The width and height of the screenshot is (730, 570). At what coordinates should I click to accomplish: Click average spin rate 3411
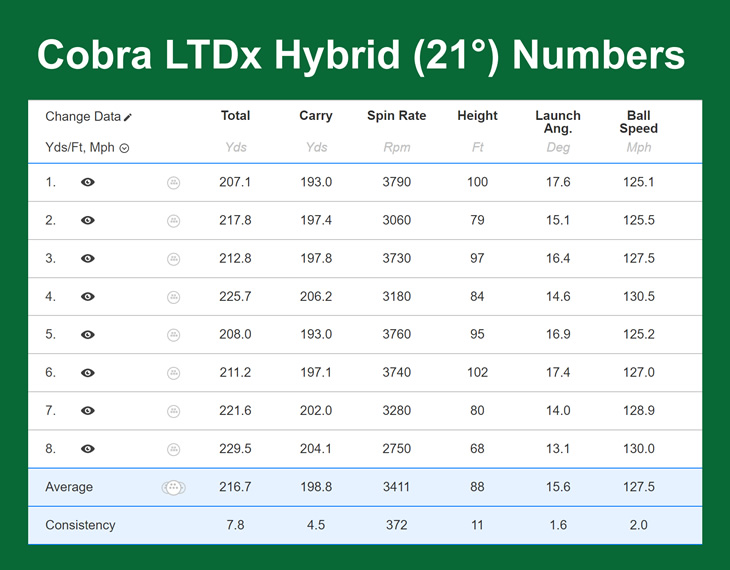coord(397,487)
